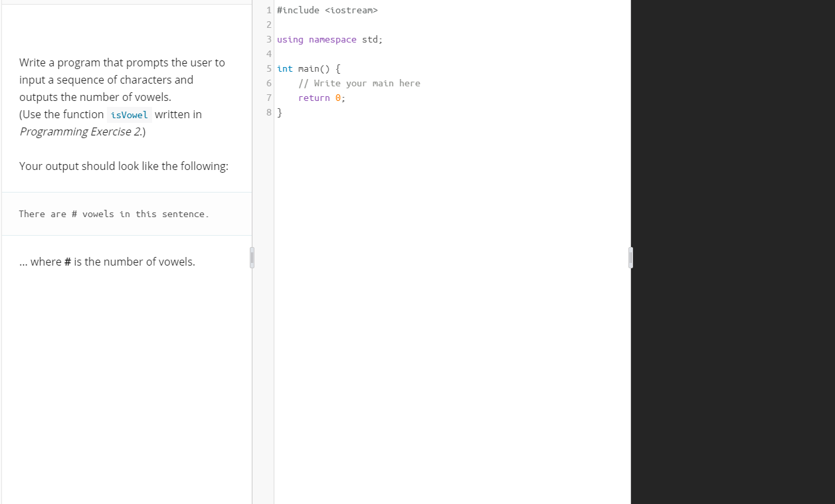Click the bold # in the explanation text
Screen dimensions: 835x504
click(66, 261)
